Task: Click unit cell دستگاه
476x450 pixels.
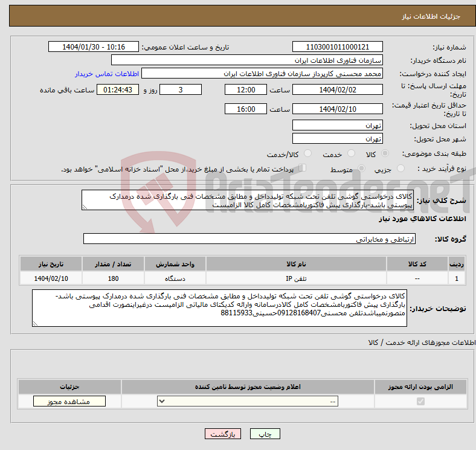Action: pos(175,278)
